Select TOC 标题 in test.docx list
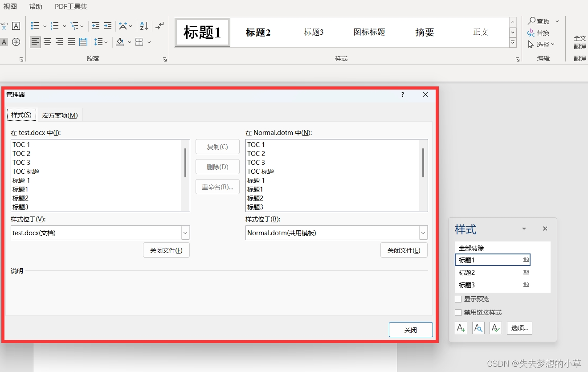The image size is (588, 372). [x=97, y=172]
